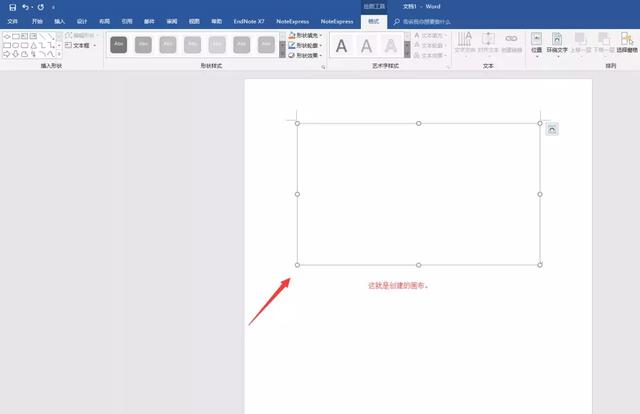
Task: Expand the Insert Shapes gallery More arrow
Action: tap(59, 54)
